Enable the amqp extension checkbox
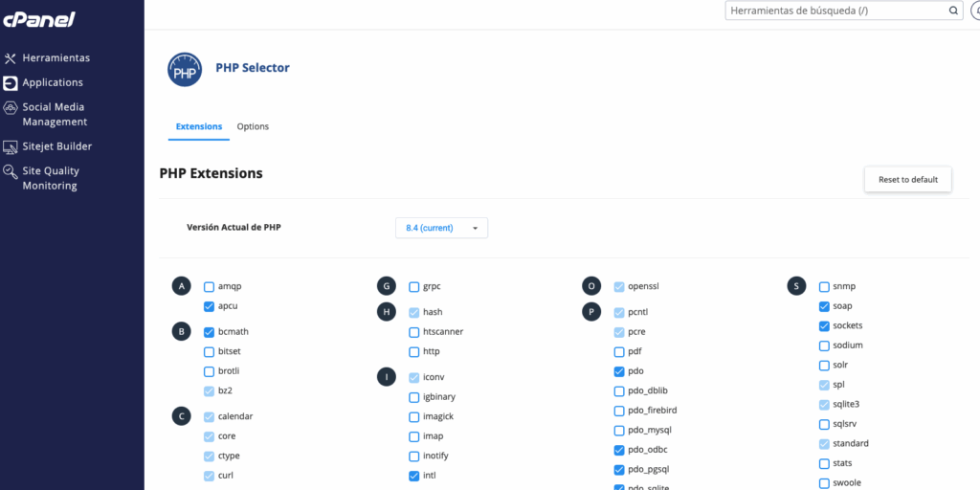 pos(210,287)
